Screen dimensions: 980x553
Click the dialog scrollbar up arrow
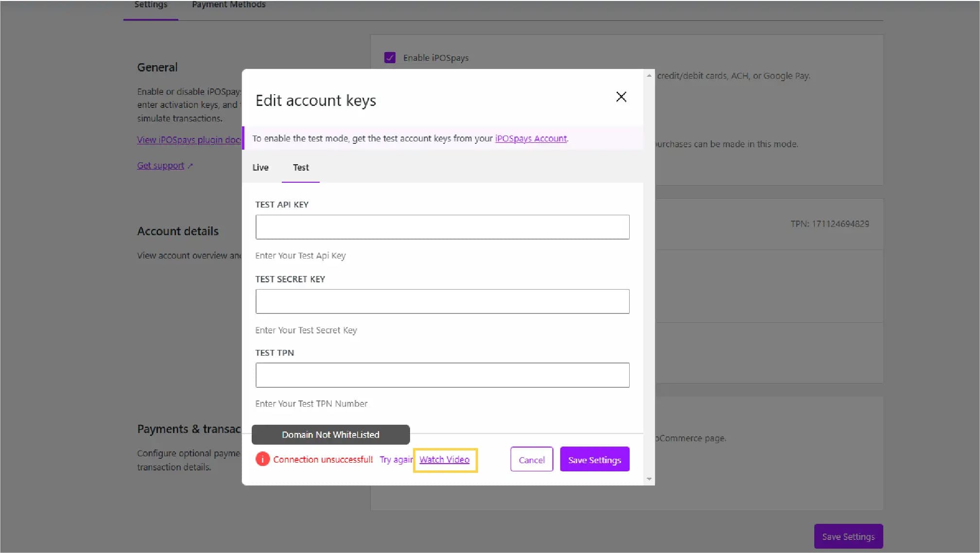click(649, 75)
